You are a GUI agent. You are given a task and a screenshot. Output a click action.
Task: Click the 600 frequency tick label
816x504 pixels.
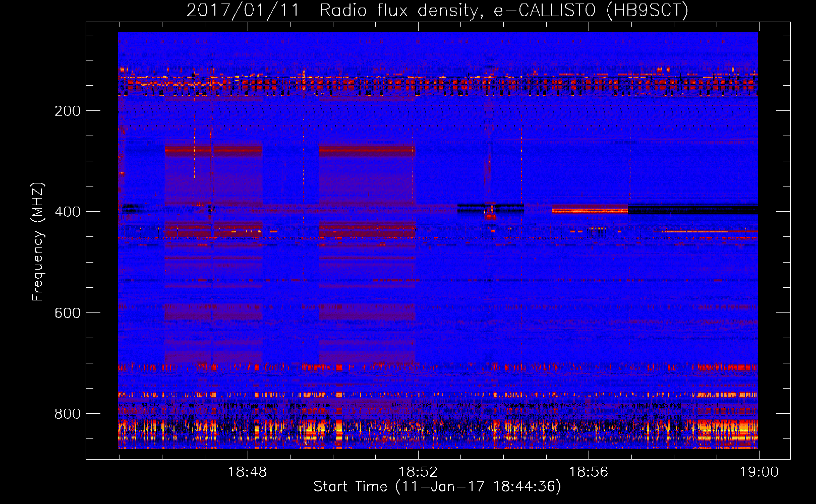68,313
